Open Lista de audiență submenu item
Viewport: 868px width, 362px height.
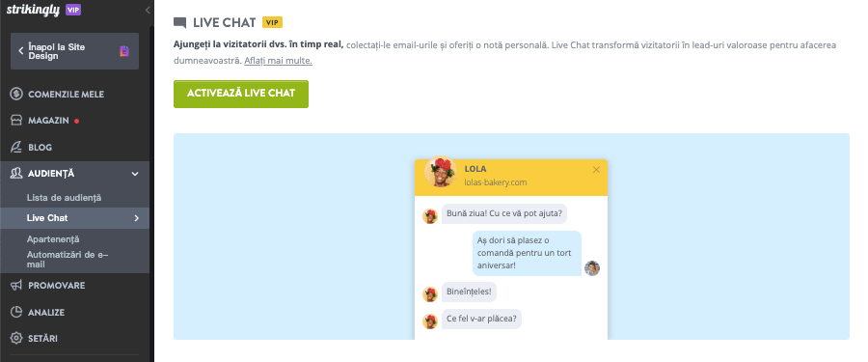click(65, 197)
